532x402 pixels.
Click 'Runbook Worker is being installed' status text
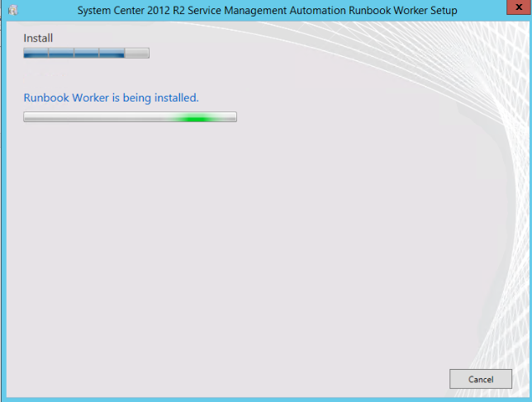pyautogui.click(x=111, y=97)
